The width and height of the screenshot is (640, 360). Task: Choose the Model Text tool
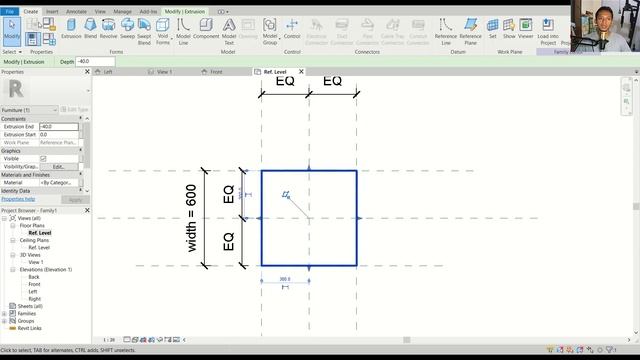(229, 31)
